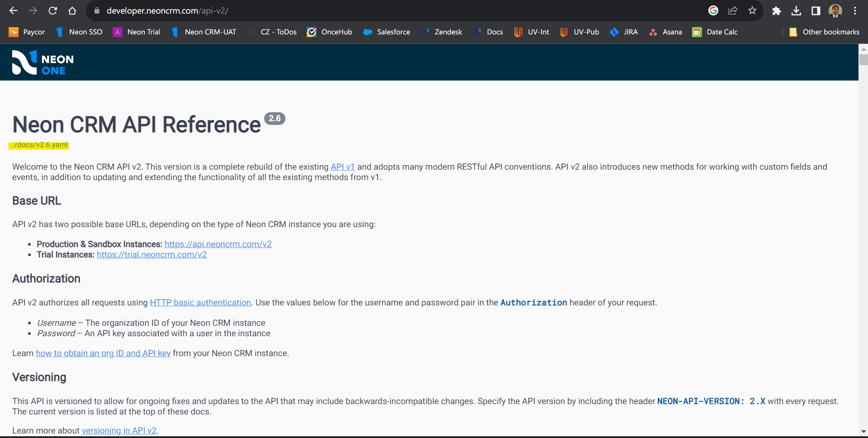Open versioning in API v2 link
This screenshot has width=868, height=438.
tap(119, 431)
